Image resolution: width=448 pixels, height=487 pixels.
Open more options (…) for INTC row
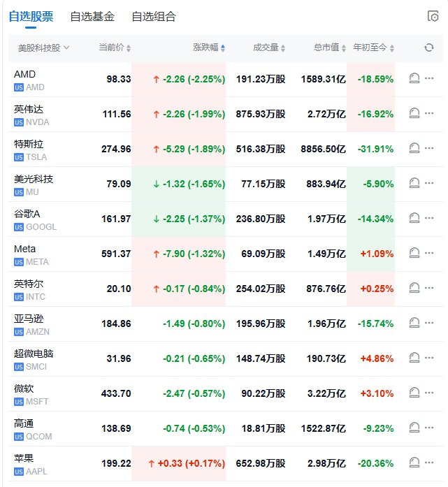point(429,288)
